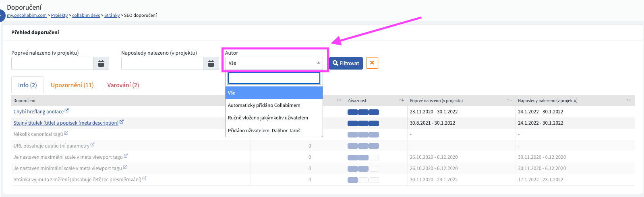The width and height of the screenshot is (644, 197).
Task: Go to Stránky breadcrumb
Action: [x=112, y=15]
